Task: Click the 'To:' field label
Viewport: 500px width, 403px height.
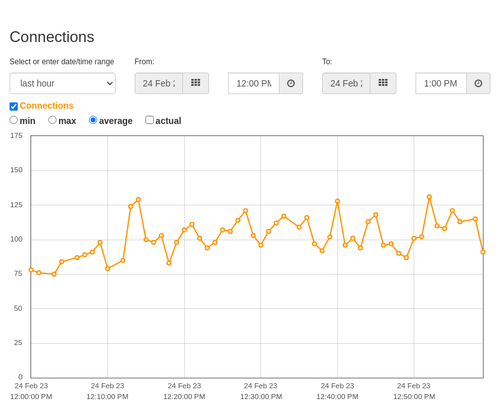Action: point(327,62)
